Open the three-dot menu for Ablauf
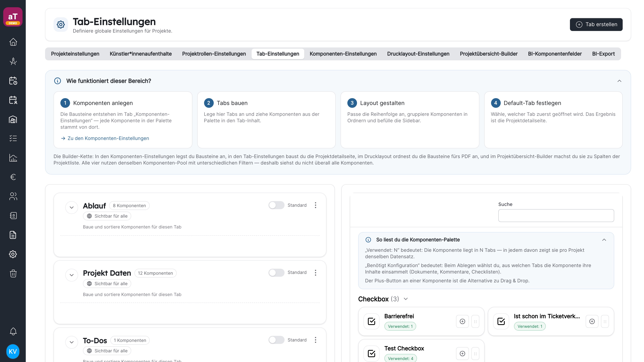This screenshot has width=644, height=362. coord(316,205)
